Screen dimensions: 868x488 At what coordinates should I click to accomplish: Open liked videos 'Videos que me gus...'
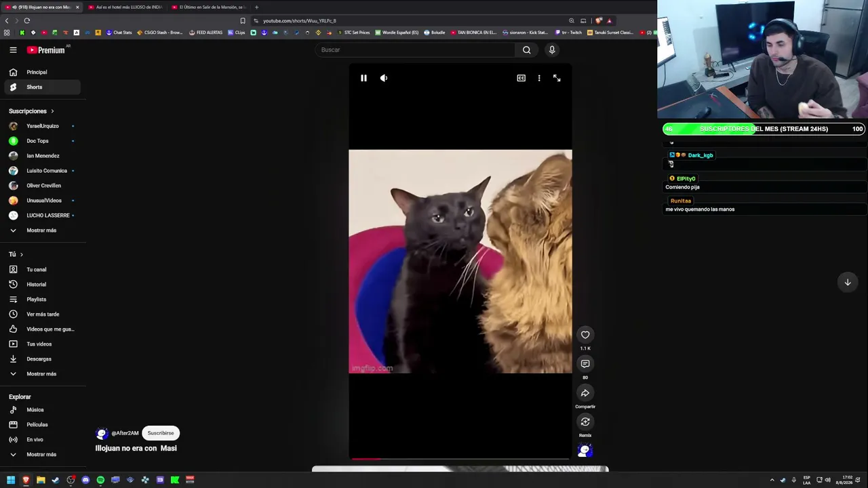(x=43, y=329)
